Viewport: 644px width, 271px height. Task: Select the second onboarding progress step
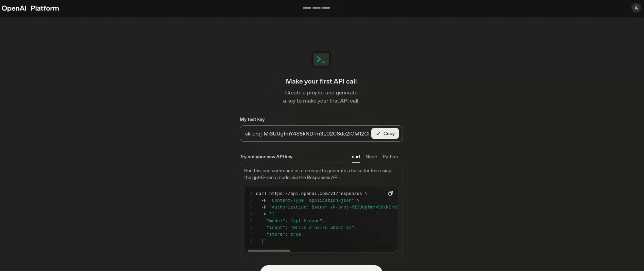click(x=316, y=8)
